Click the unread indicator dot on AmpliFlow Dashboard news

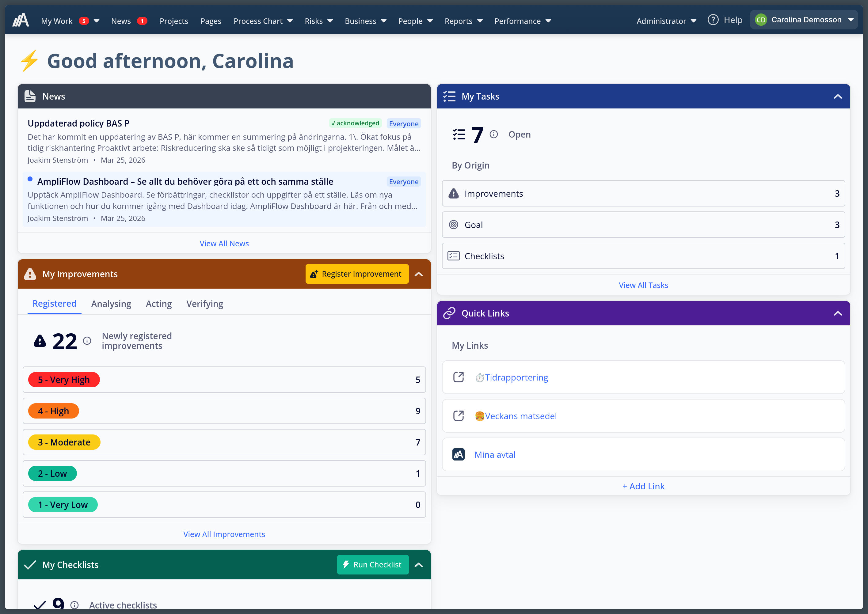[30, 179]
